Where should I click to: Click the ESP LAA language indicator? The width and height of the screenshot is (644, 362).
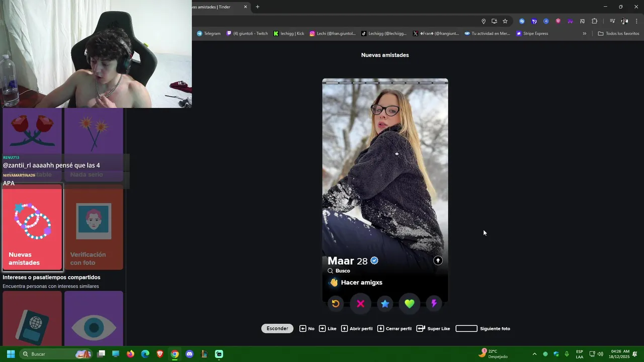[580, 354]
